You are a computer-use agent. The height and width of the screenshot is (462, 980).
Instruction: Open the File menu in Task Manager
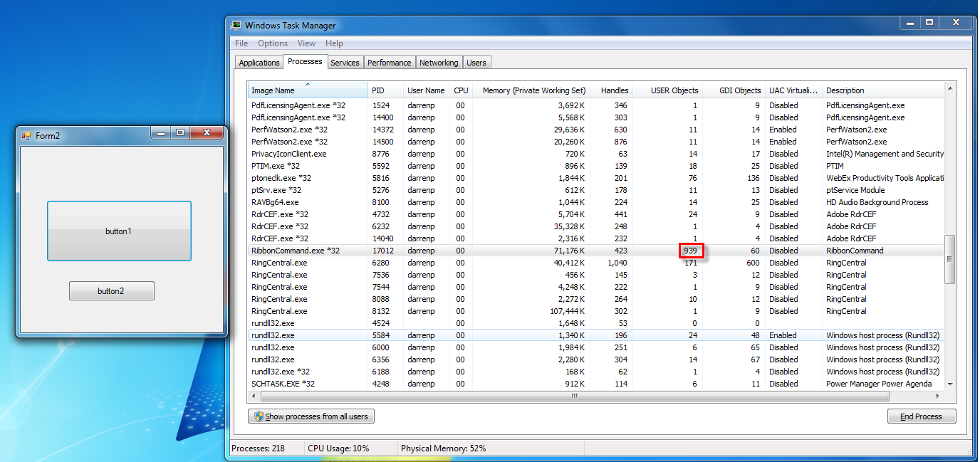(x=241, y=43)
